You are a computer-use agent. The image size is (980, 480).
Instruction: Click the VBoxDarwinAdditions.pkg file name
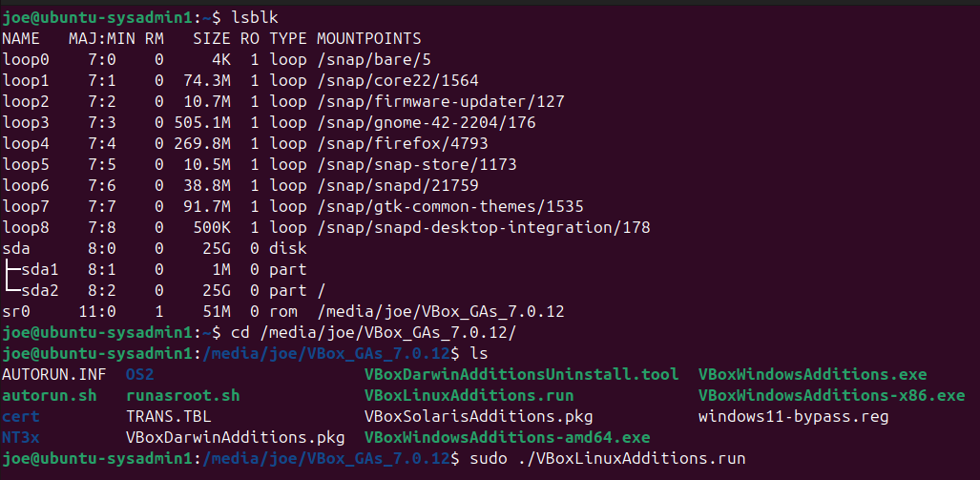tap(235, 437)
